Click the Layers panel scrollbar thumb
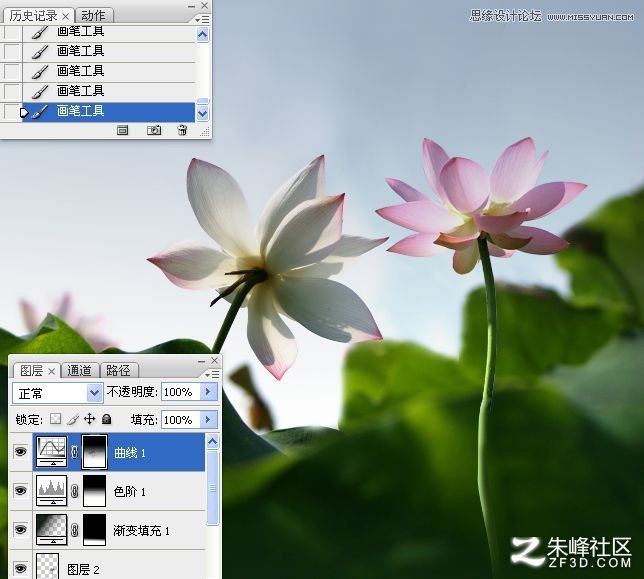 [212, 488]
